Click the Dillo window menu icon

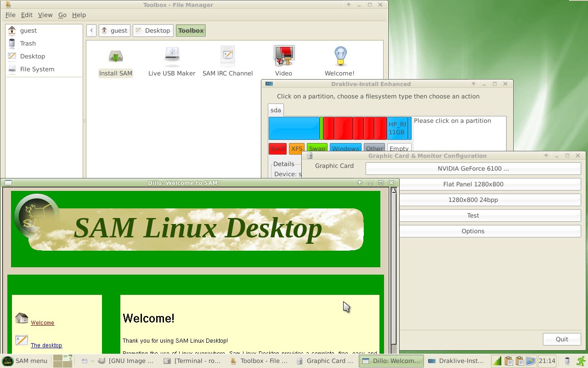(x=8, y=183)
